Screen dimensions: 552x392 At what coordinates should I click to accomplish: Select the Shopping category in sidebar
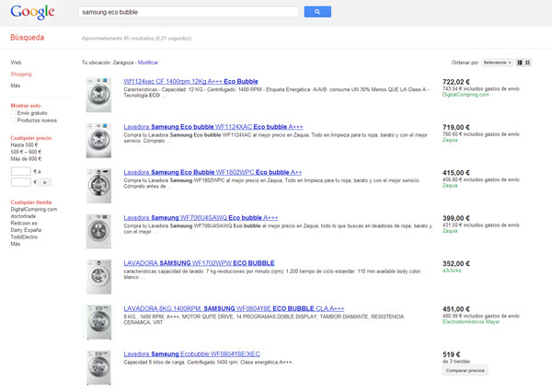click(x=21, y=74)
